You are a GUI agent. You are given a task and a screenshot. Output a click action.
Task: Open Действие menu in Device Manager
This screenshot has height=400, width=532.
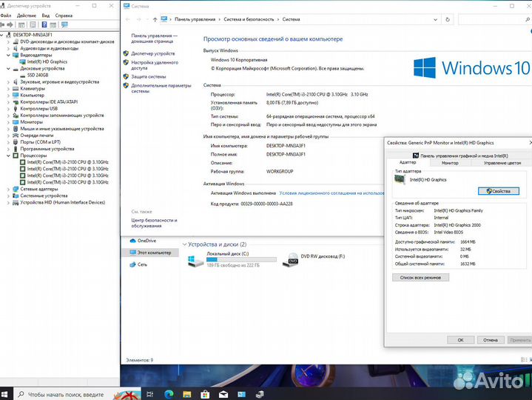click(27, 16)
